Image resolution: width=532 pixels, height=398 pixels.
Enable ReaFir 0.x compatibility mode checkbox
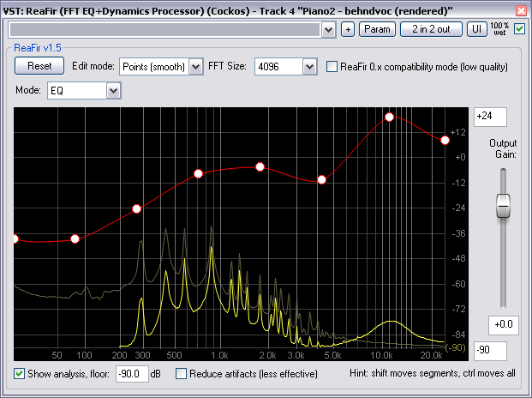pyautogui.click(x=333, y=66)
